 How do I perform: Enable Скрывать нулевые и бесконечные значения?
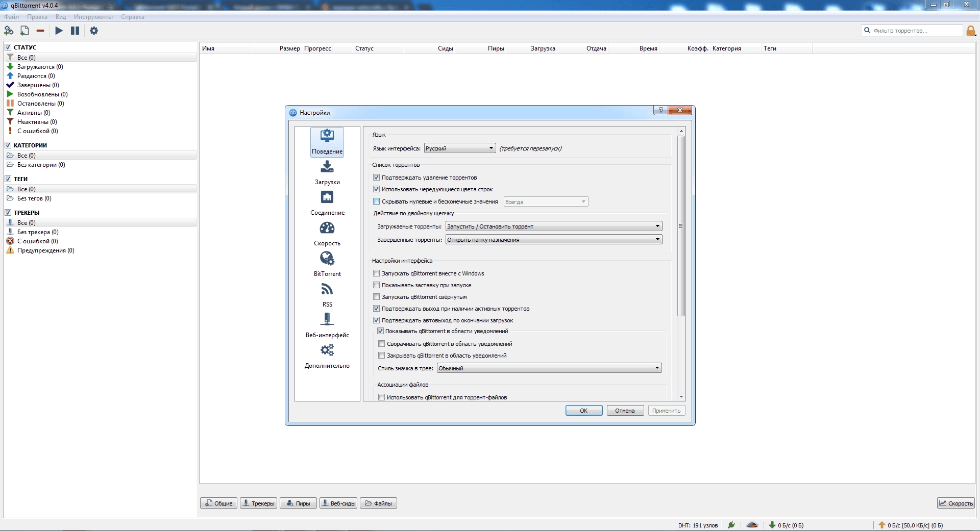point(377,201)
